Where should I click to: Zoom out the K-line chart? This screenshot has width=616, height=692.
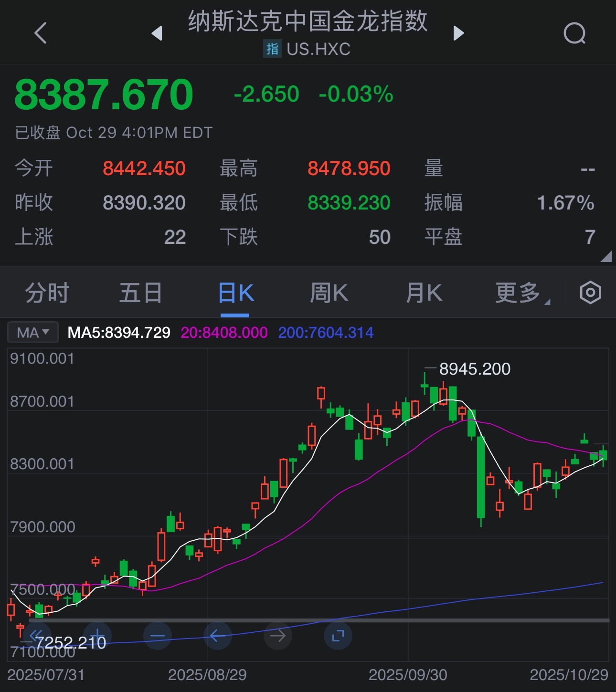[158, 636]
